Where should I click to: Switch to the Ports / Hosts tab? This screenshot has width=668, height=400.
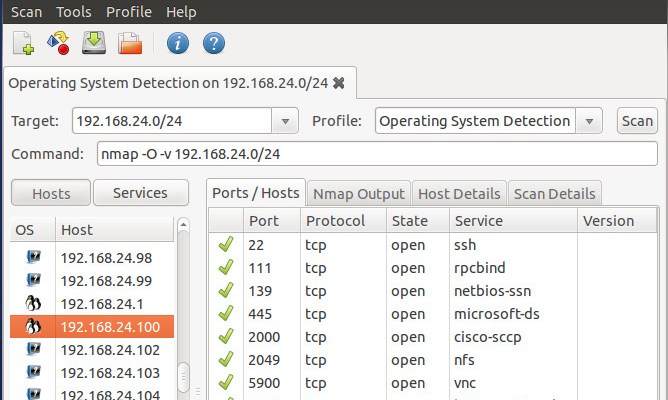[x=256, y=193]
